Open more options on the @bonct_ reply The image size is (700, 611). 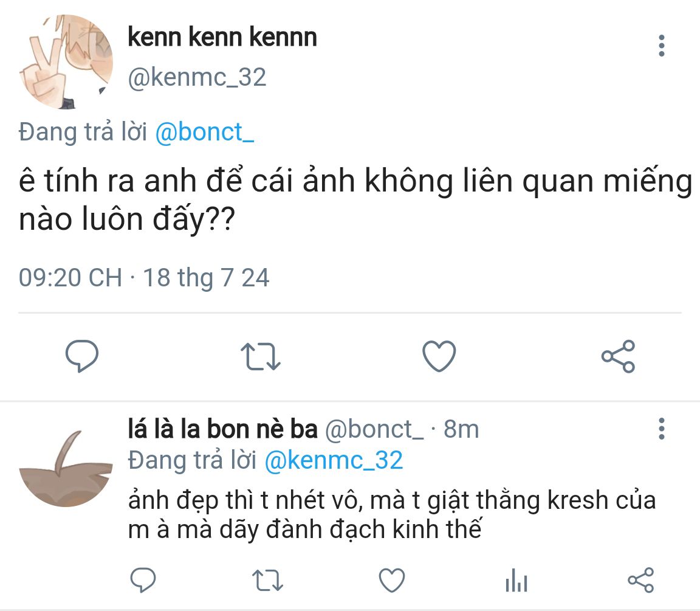pyautogui.click(x=662, y=429)
